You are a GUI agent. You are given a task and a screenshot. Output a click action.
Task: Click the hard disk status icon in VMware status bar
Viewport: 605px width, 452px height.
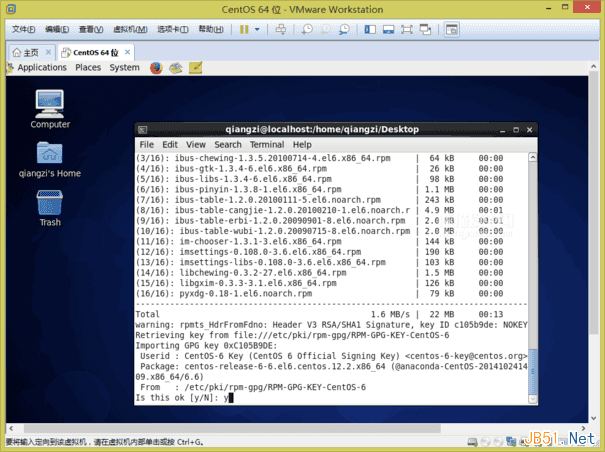[472, 442]
